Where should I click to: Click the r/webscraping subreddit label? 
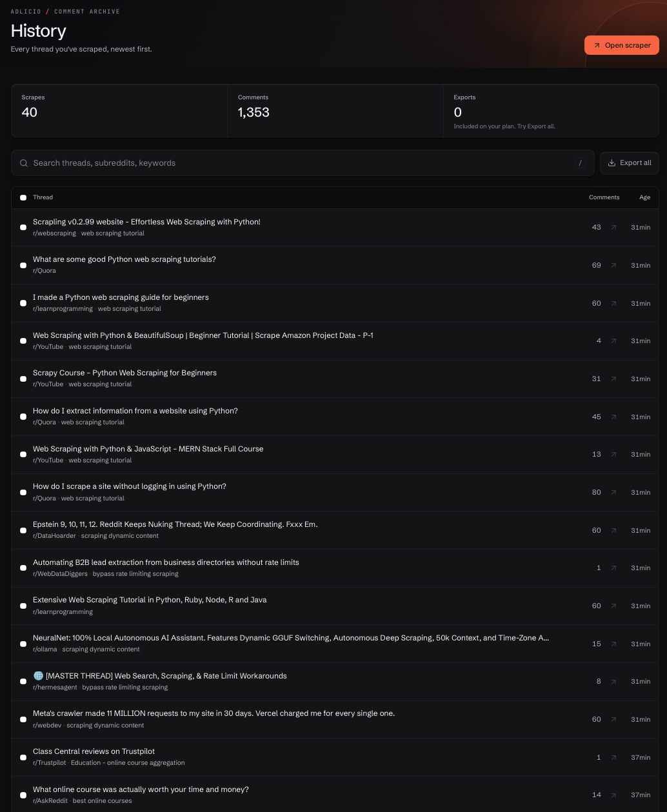tap(54, 233)
